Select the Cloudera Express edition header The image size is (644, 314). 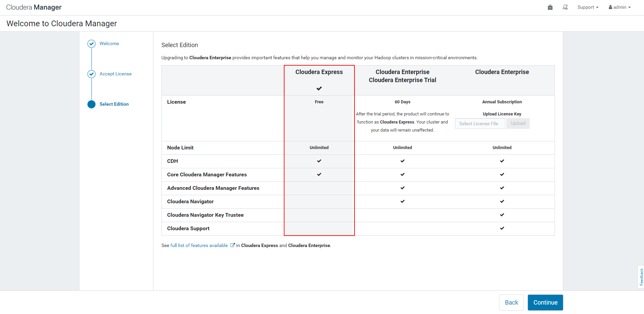click(x=319, y=72)
